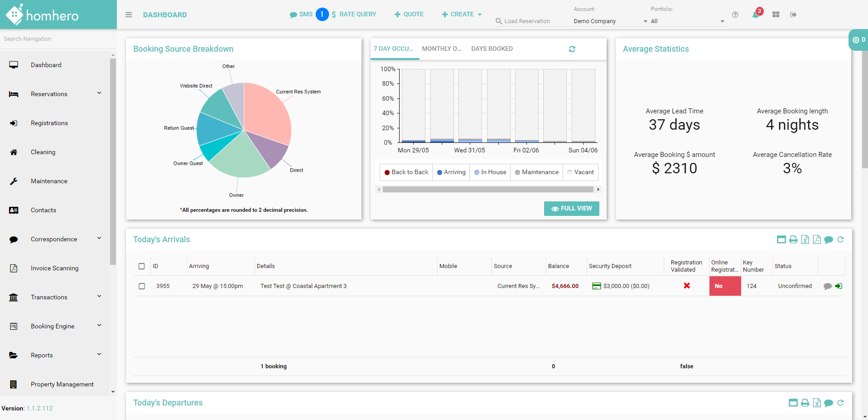Print Today's Arrivals list
The width and height of the screenshot is (868, 420).
[x=793, y=239]
